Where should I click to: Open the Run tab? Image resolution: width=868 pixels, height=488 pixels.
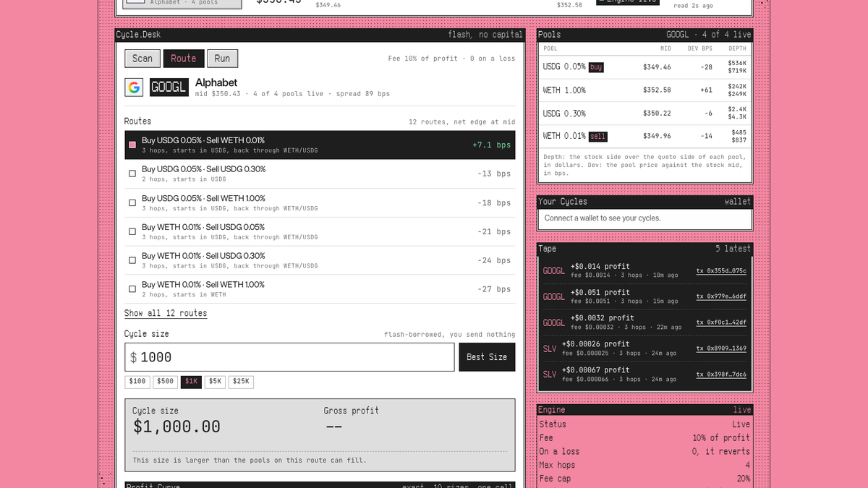(222, 59)
